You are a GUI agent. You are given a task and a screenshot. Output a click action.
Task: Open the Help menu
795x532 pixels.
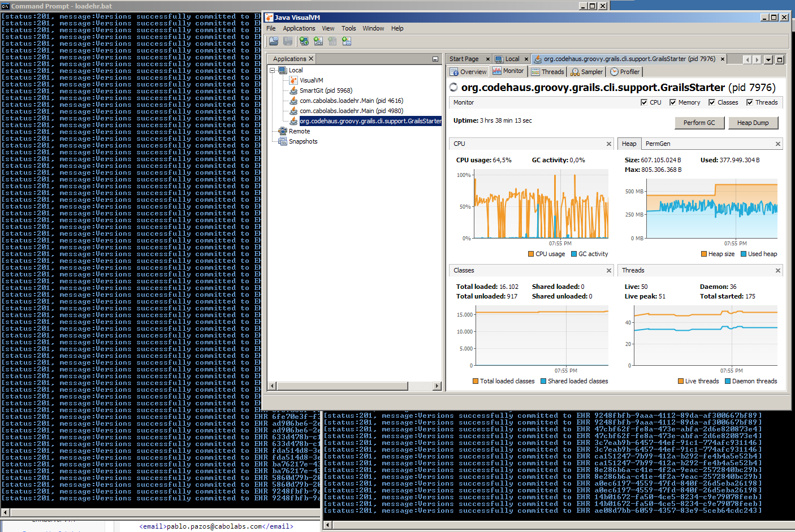(x=398, y=28)
